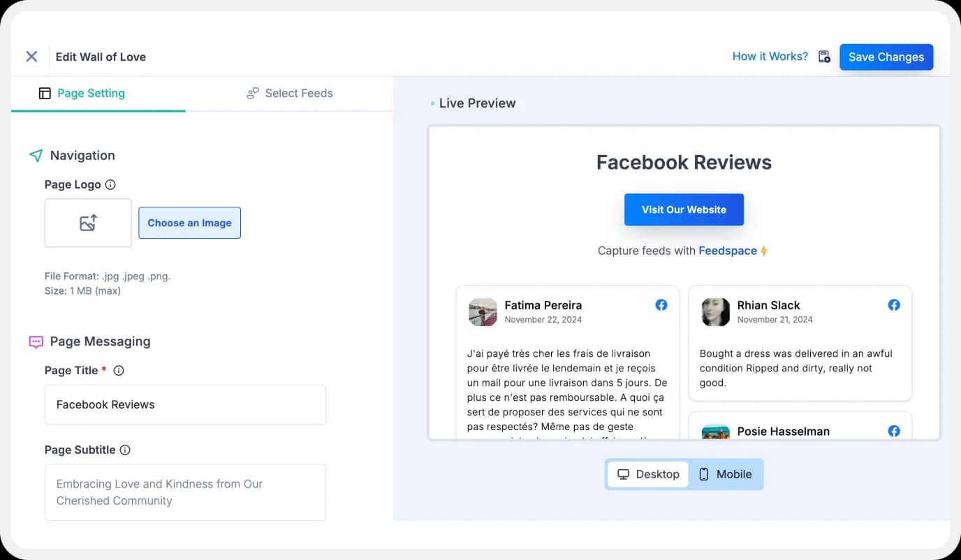Click the document icon beside How it Works
The height and width of the screenshot is (560, 961).
tap(824, 57)
